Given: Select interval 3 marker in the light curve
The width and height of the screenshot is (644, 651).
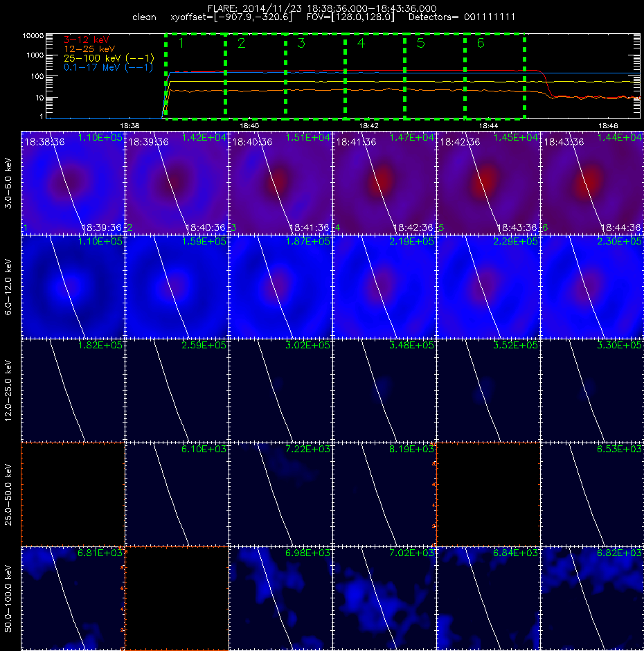Looking at the screenshot, I should 301,43.
